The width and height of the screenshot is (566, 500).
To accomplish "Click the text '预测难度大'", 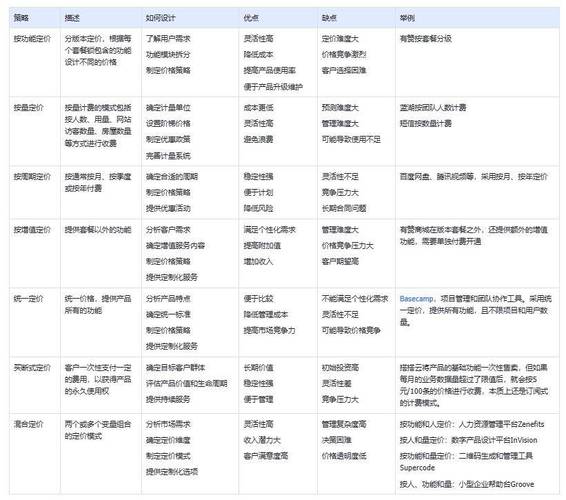I will [340, 108].
